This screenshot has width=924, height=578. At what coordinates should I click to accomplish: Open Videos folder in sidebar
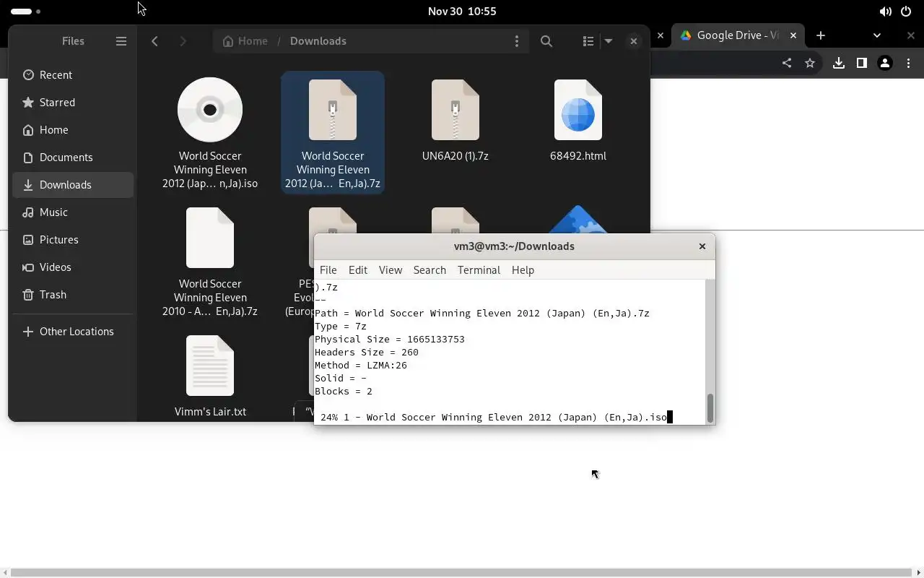(73, 267)
